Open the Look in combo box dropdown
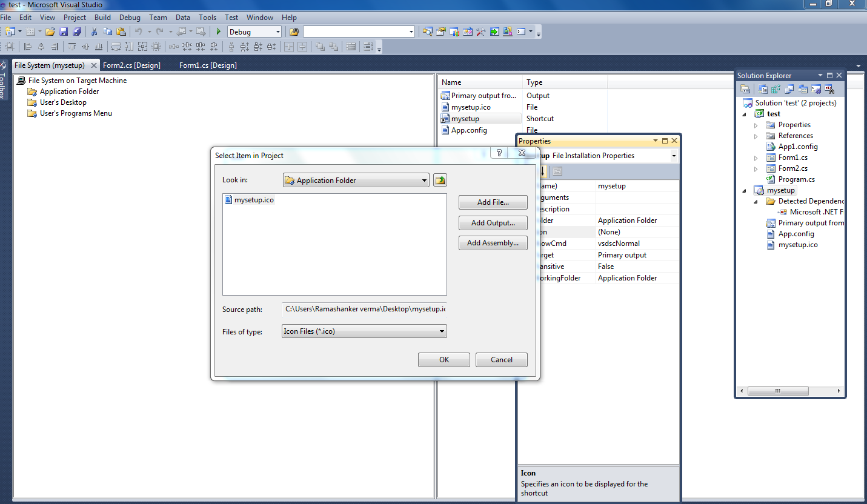Viewport: 867px width, 504px height. tap(424, 180)
